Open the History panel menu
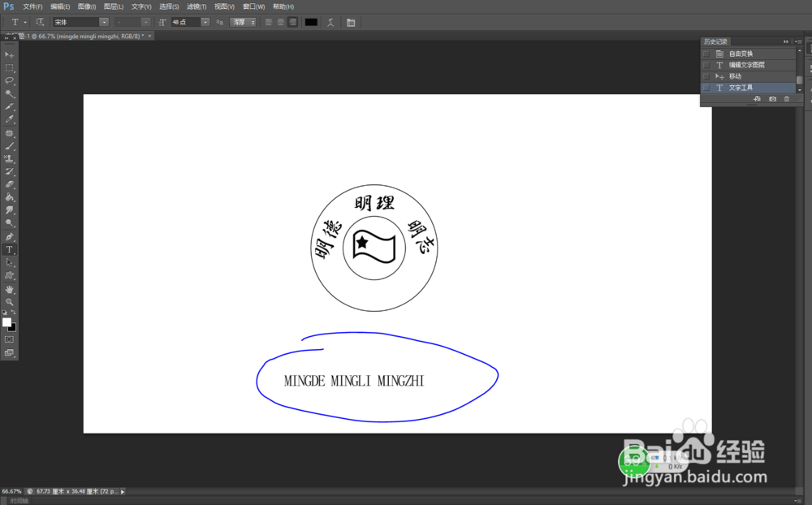The width and height of the screenshot is (812, 505). (x=798, y=41)
